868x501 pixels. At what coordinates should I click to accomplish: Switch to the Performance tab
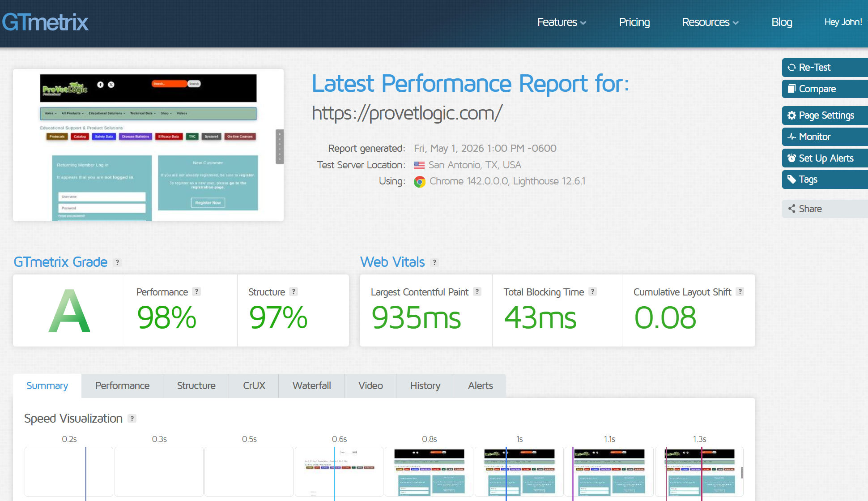(122, 386)
